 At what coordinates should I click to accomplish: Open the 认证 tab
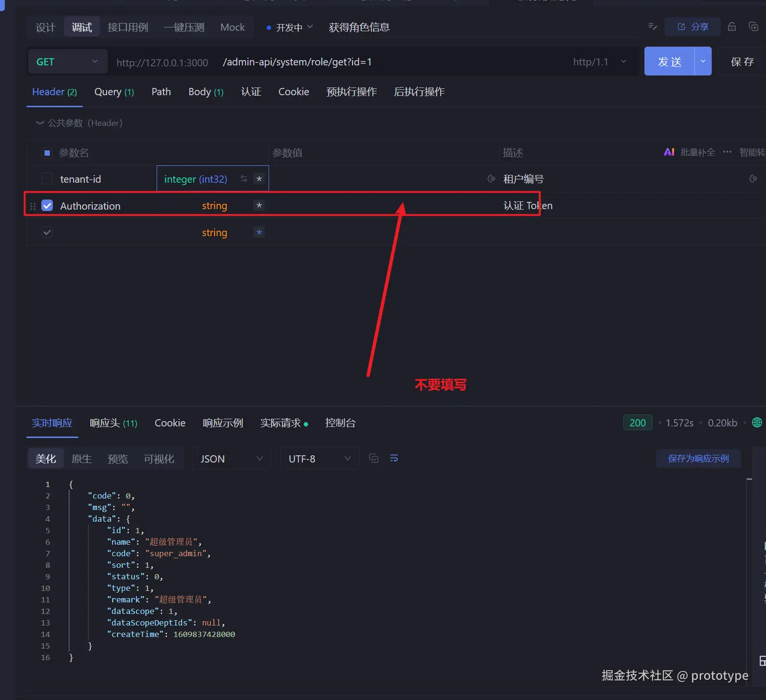[x=251, y=92]
